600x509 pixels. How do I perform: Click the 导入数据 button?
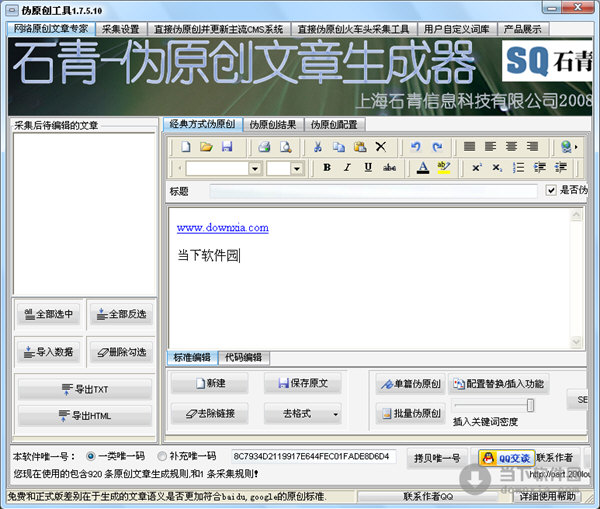(x=49, y=352)
